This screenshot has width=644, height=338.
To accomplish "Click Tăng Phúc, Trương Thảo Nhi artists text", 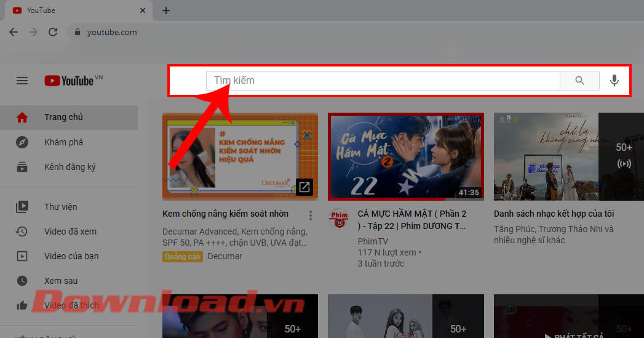I will pyautogui.click(x=554, y=235).
